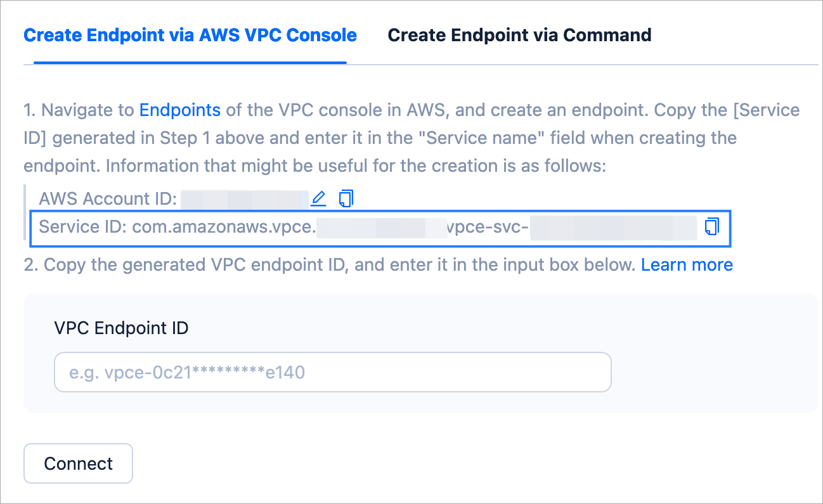The width and height of the screenshot is (823, 504).
Task: Click the blurred AWS Account ID value
Action: (245, 199)
